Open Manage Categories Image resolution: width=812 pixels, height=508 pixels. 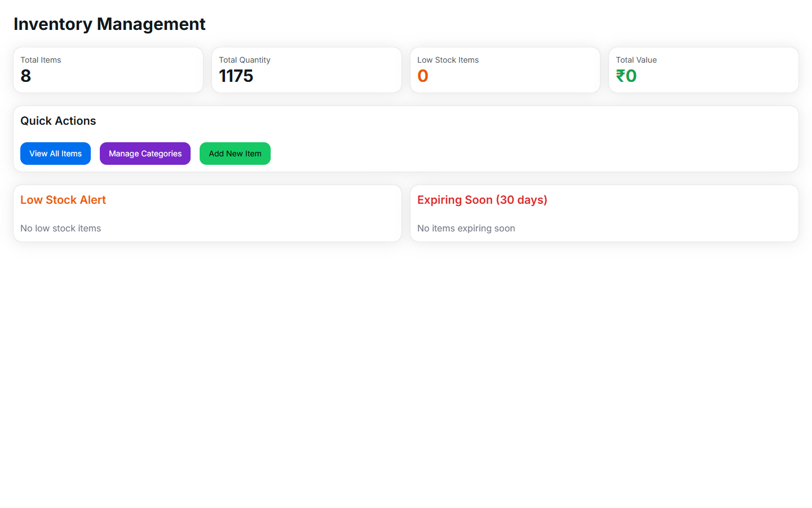(145, 154)
